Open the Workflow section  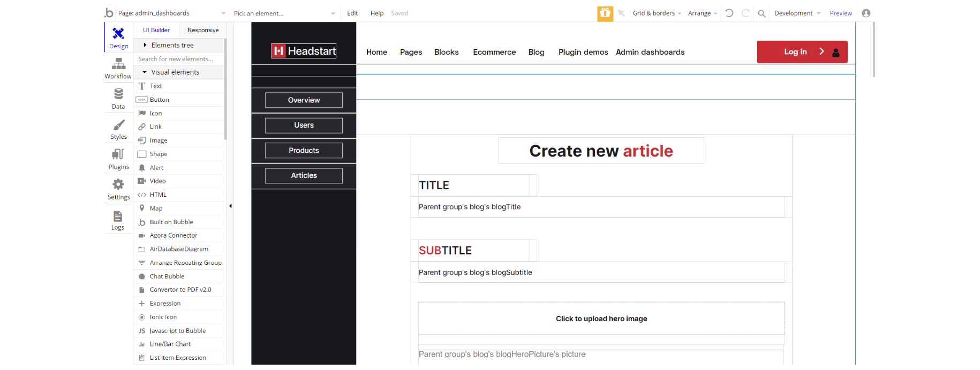(118, 68)
